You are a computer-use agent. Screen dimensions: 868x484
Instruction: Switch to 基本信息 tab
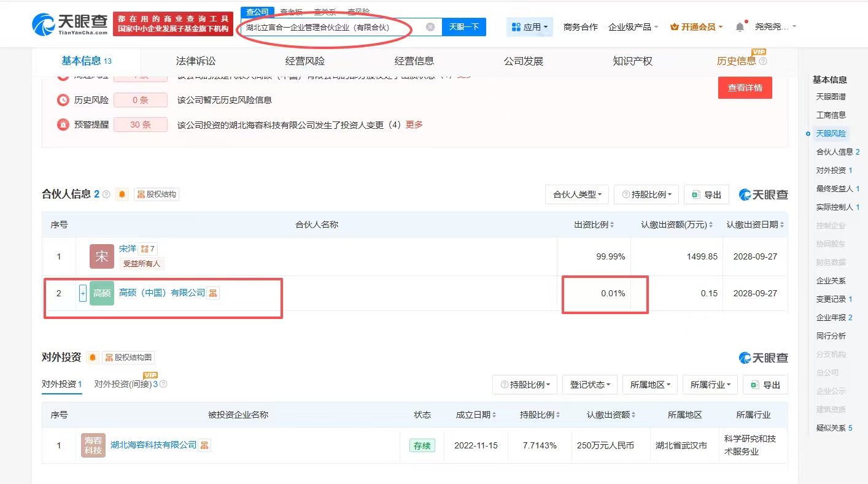pos(87,61)
